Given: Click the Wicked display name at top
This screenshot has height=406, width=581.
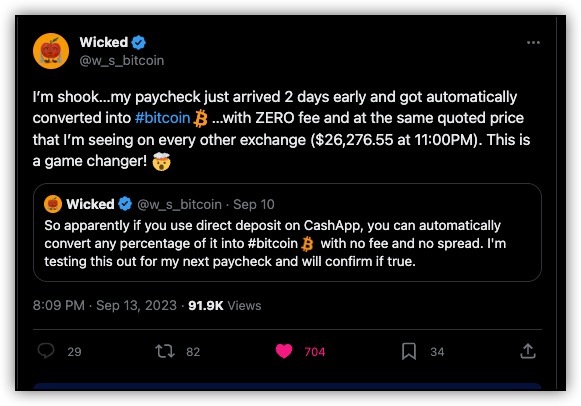Looking at the screenshot, I should click(104, 42).
